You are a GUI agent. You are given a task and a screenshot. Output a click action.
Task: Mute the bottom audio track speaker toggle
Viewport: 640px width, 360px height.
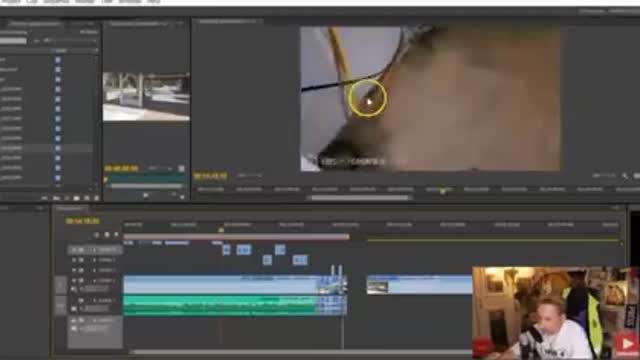[74, 320]
